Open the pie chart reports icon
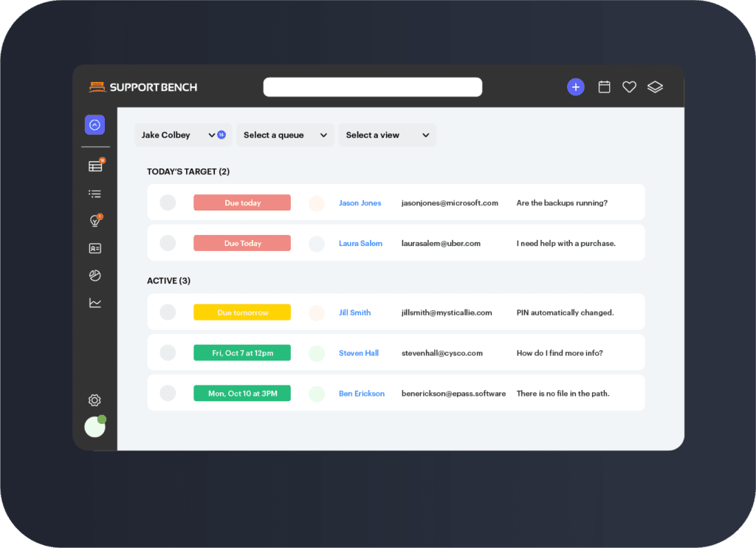The image size is (756, 548). click(x=94, y=275)
